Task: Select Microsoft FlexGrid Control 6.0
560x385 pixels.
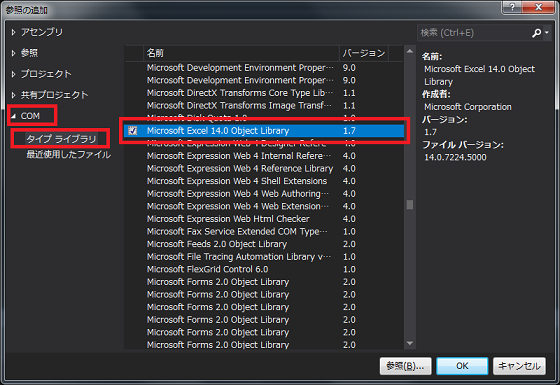Action: coord(264,269)
